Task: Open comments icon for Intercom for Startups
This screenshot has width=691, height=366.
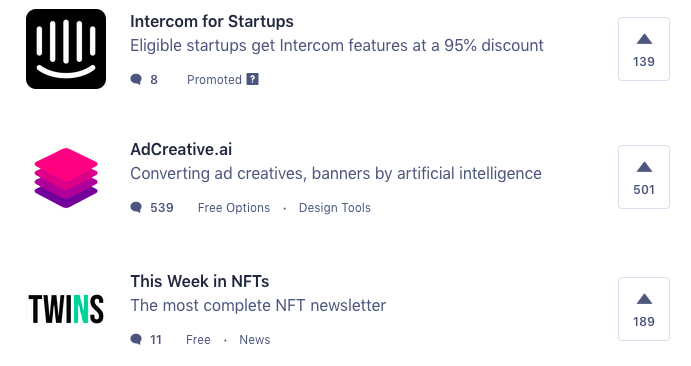Action: click(136, 80)
